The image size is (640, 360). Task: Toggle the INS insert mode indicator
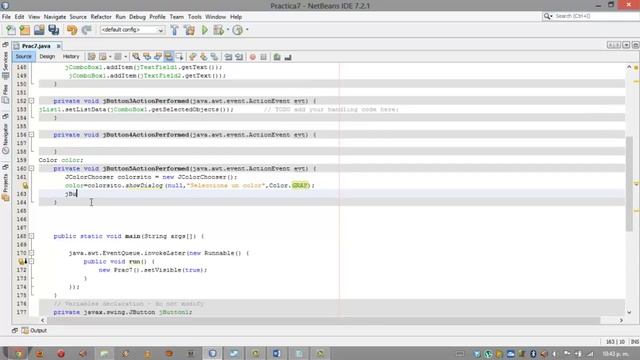point(635,342)
